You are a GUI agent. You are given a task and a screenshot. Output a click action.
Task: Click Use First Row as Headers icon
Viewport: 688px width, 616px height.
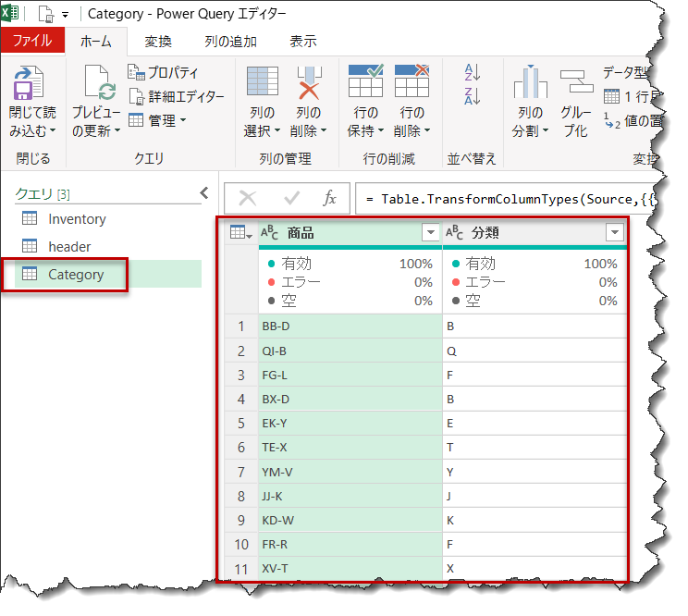[x=611, y=96]
